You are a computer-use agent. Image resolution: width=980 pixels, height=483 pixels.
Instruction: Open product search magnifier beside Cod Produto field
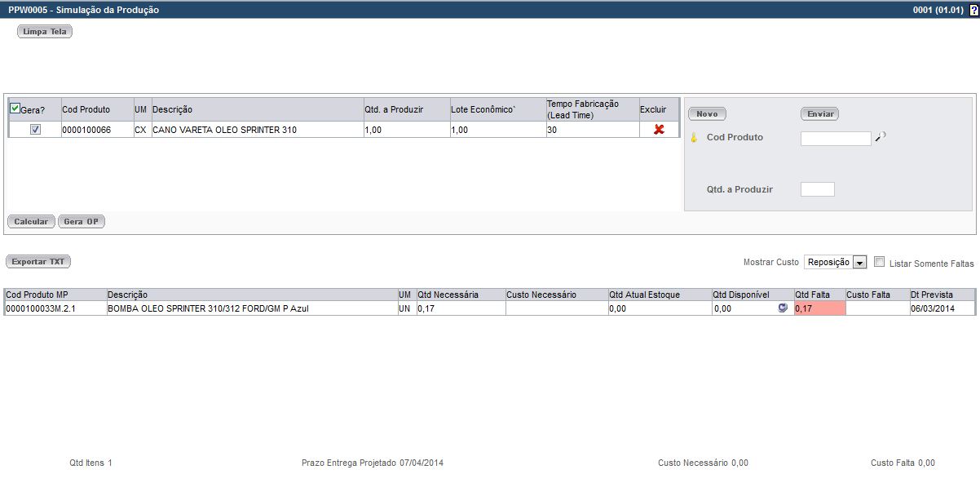[x=880, y=138]
